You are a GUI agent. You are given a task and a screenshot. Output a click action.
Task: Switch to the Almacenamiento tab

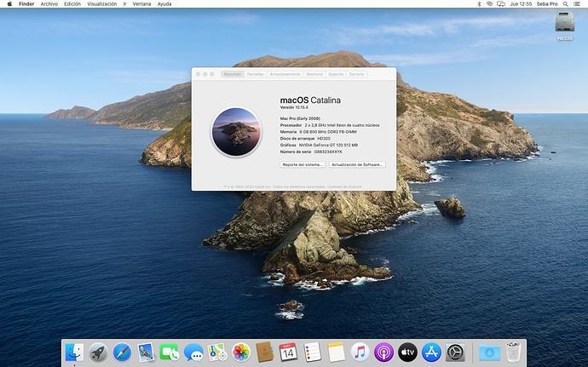[x=285, y=74]
